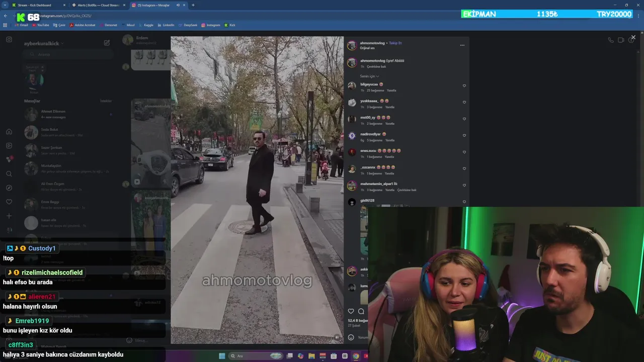Open comment bubble icon under post

[x=361, y=311]
